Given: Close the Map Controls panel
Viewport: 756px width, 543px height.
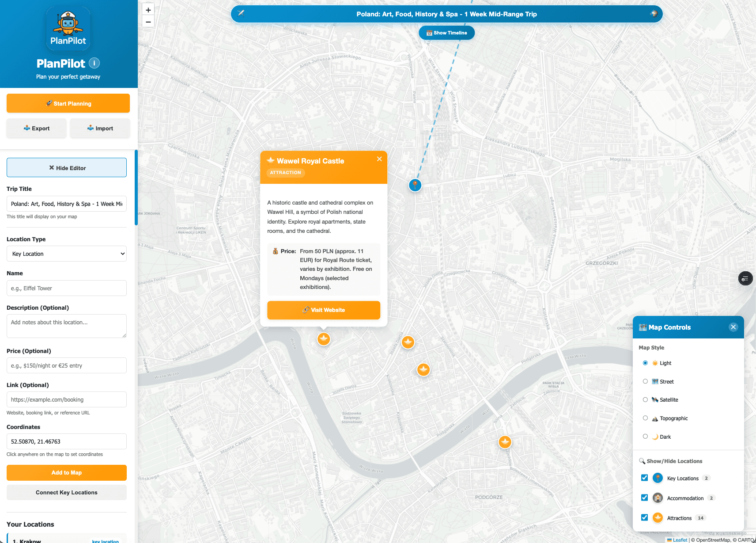Looking at the screenshot, I should [x=733, y=327].
